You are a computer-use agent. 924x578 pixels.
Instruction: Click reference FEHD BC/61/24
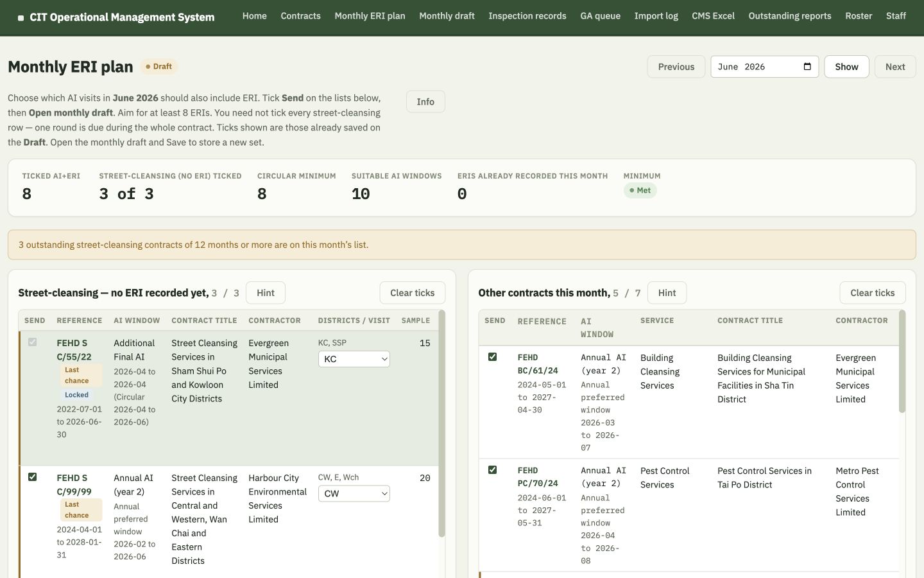[x=538, y=364]
